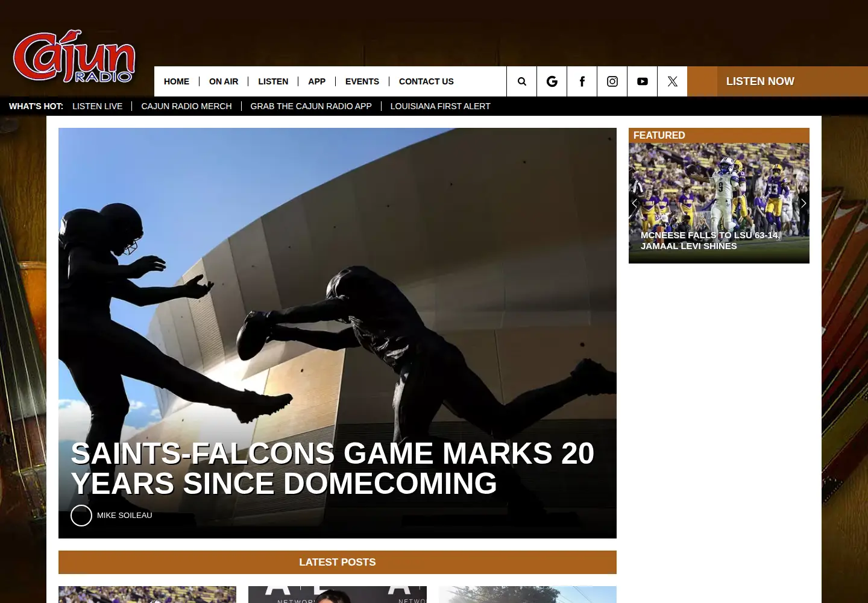Open the Cajun Radio Merch link
Image resolution: width=868 pixels, height=603 pixels.
click(x=186, y=106)
